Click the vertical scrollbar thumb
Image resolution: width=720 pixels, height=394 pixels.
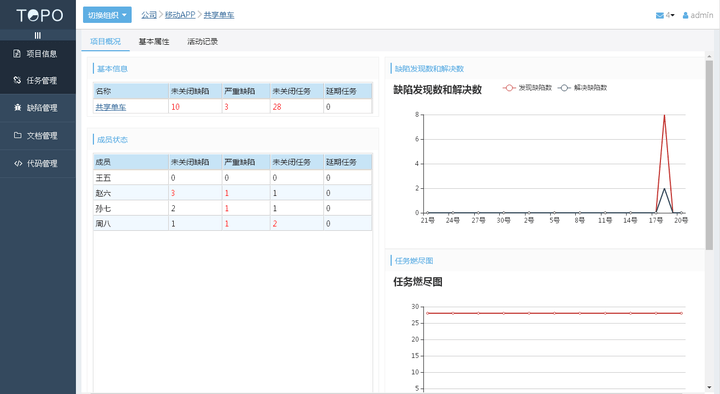709,155
